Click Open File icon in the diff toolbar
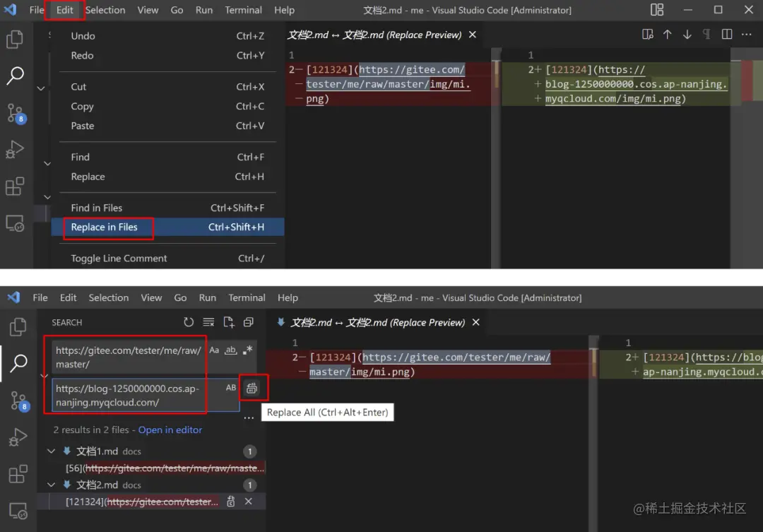This screenshot has width=763, height=532. click(647, 35)
